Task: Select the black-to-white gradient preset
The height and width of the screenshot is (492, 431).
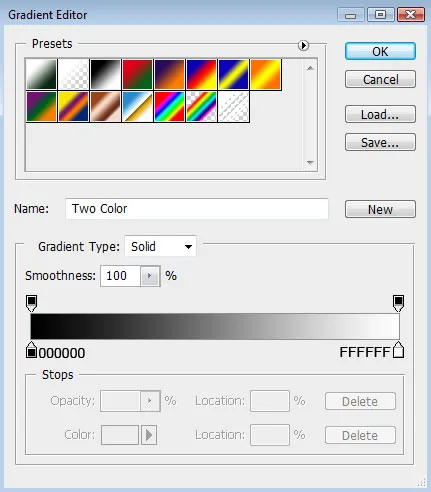Action: pos(105,74)
